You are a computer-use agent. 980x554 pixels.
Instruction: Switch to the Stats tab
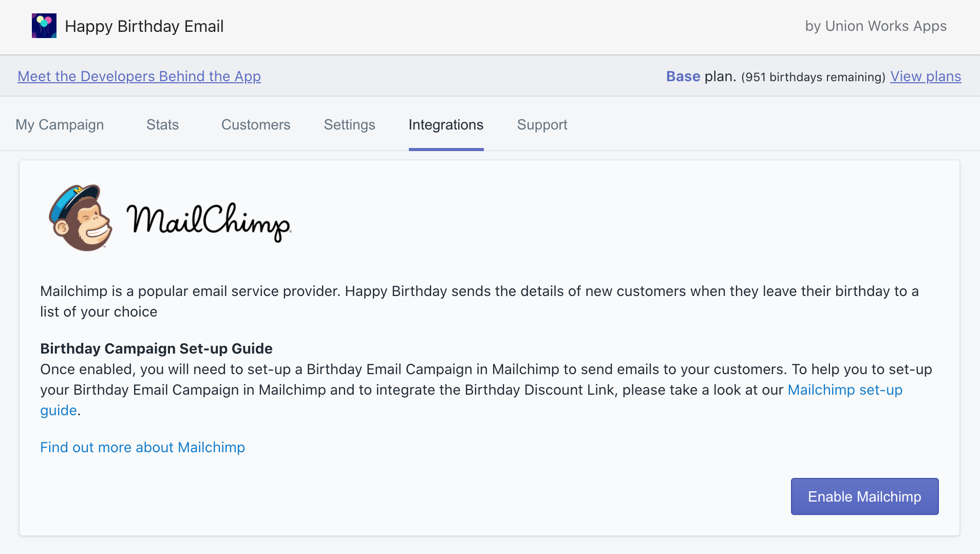162,125
